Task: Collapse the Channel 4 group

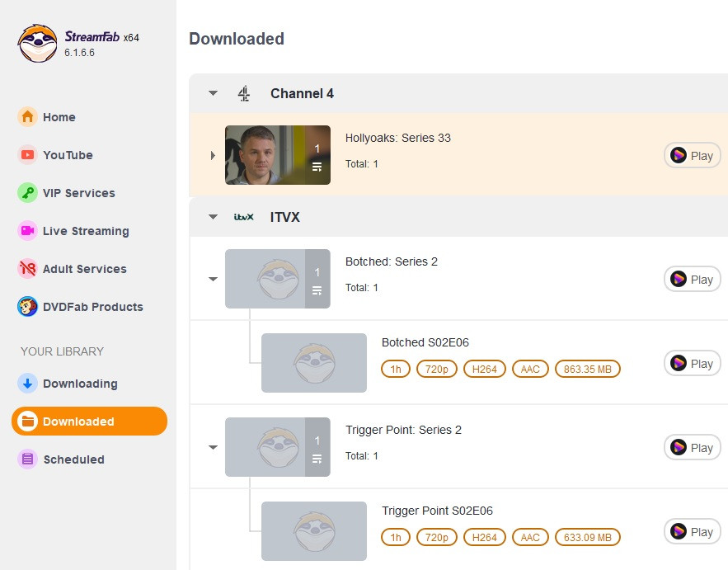Action: click(x=213, y=93)
